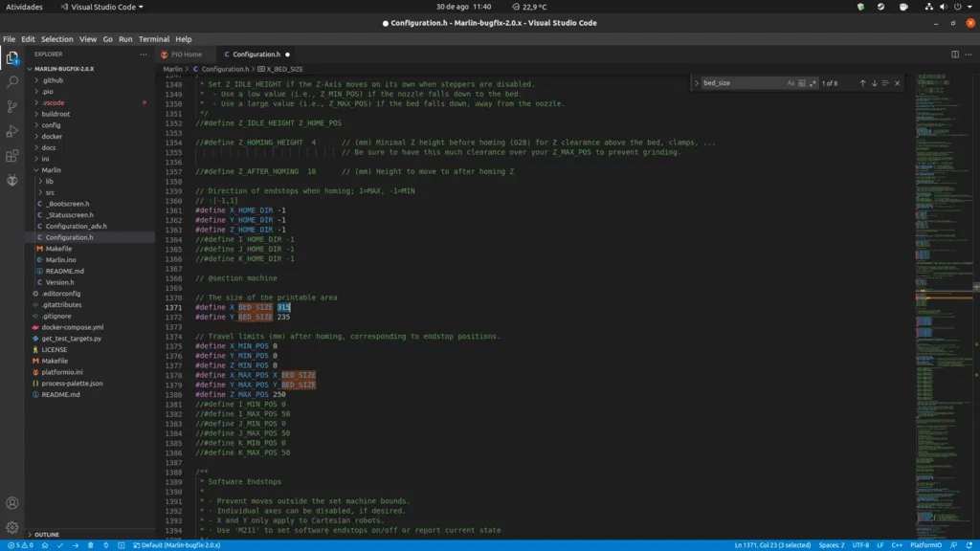Viewport: 980px width, 551px height.
Task: Open editor more actions ellipsis
Action: 969,55
